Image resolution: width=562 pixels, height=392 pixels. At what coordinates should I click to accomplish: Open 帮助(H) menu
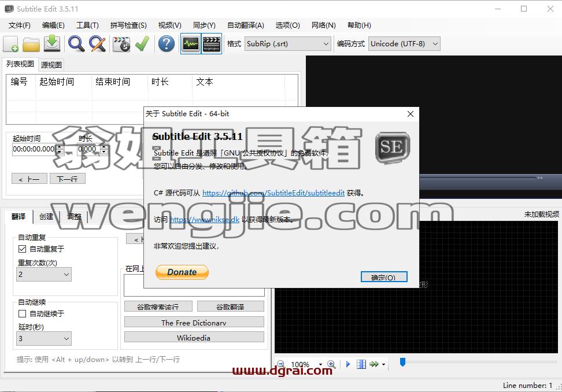(x=359, y=25)
